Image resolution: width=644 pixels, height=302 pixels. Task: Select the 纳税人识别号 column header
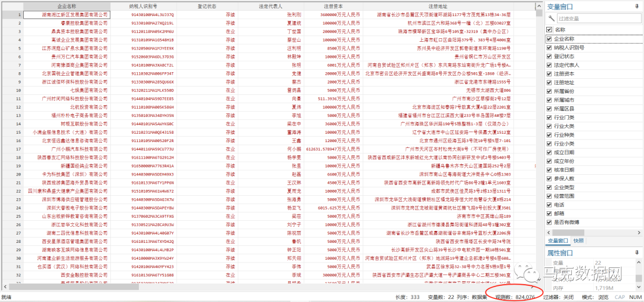(143, 7)
